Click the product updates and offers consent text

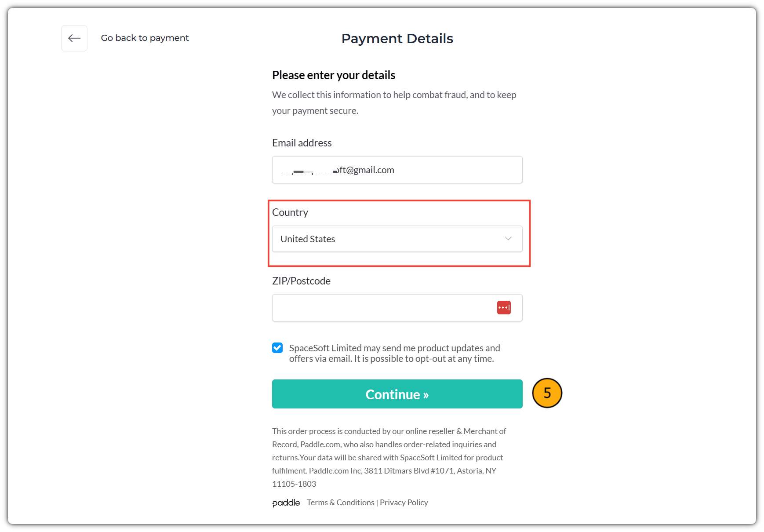point(395,353)
